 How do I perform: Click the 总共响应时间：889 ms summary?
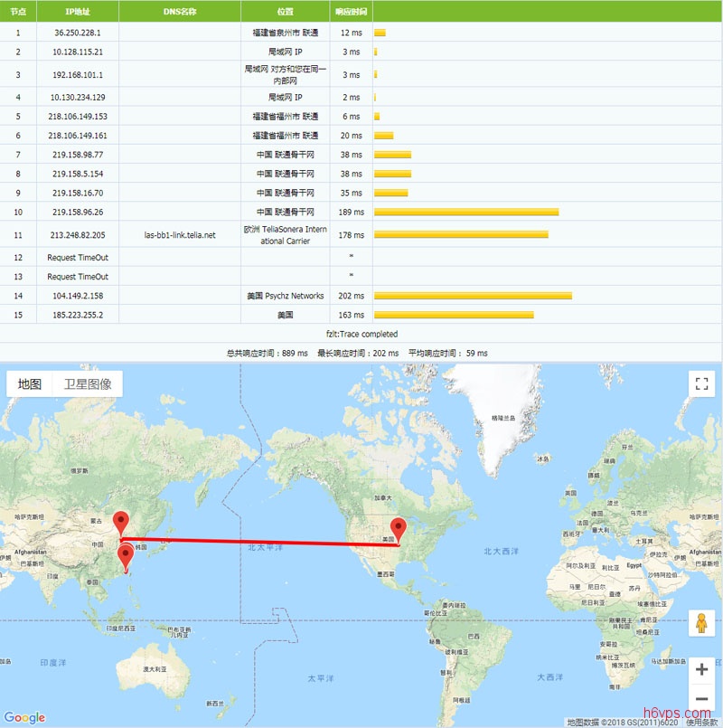point(267,353)
